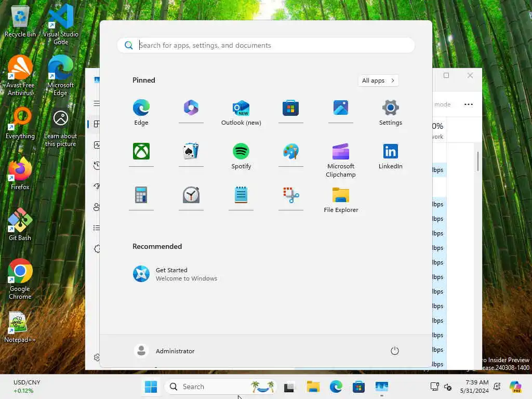Click taskbar Search box
The image size is (532, 399).
tap(221, 387)
